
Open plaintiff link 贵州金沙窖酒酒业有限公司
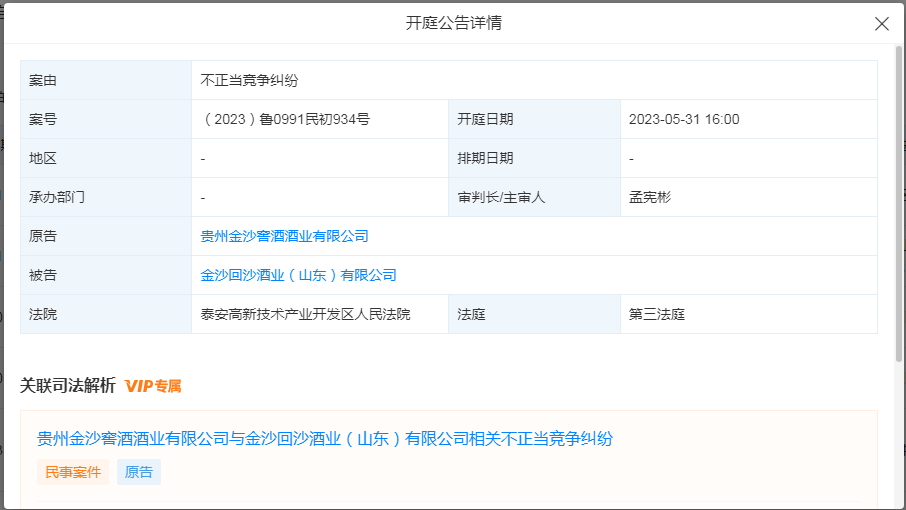click(284, 236)
